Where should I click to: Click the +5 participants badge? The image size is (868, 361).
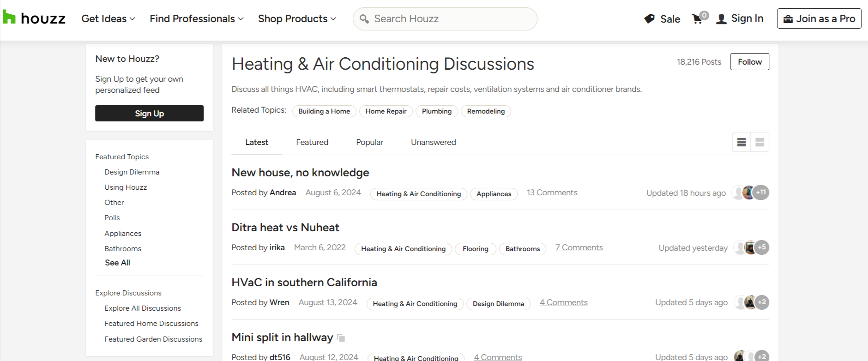[x=762, y=247]
